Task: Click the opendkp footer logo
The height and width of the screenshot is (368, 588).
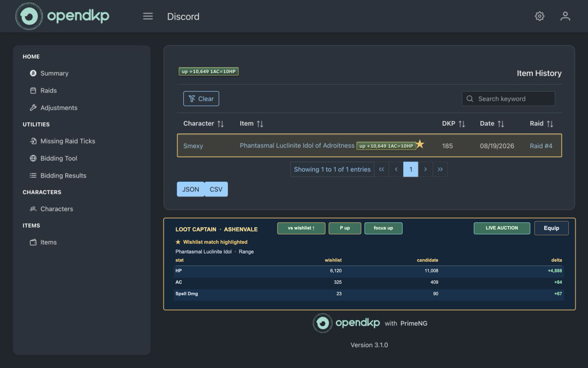Action: coord(347,323)
